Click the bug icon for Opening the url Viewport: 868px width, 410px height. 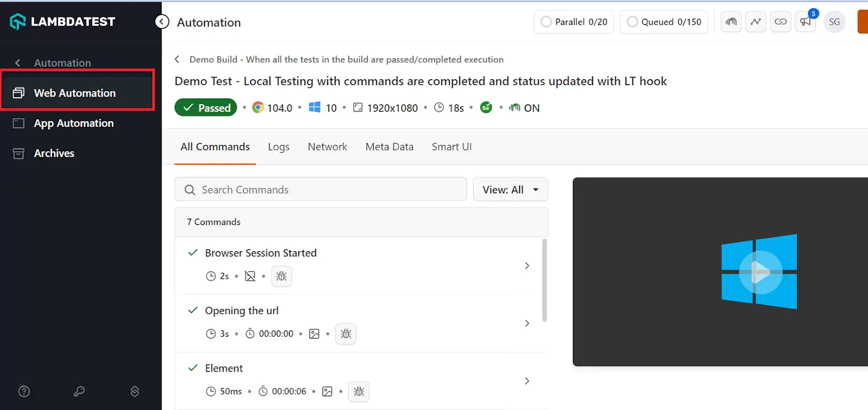[x=346, y=334]
